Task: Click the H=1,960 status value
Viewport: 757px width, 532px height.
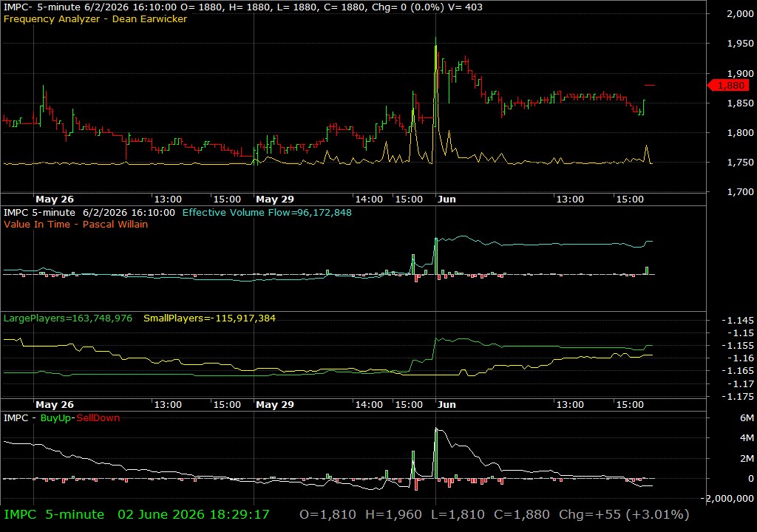Action: [393, 514]
